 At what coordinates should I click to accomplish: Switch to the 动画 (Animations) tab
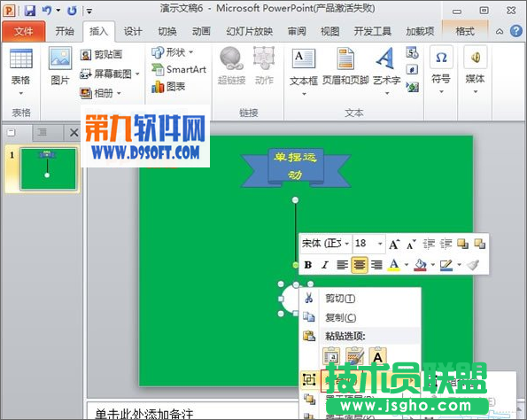pos(201,31)
